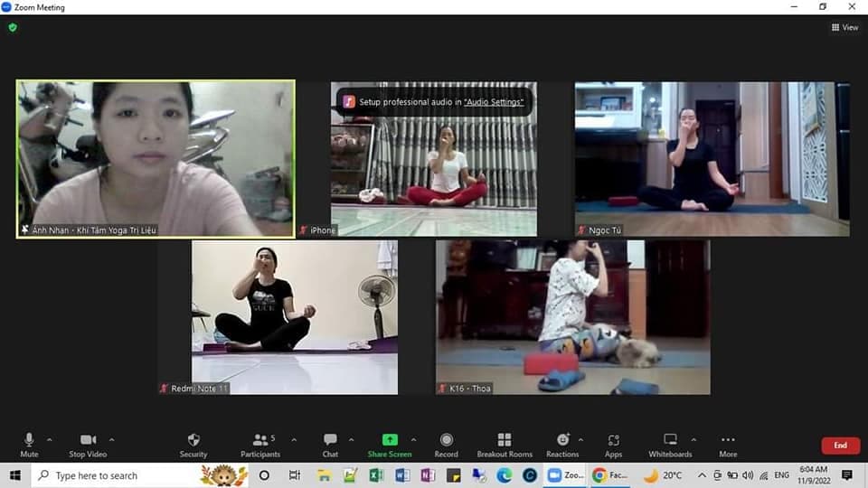Click the red End meeting button
This screenshot has width=868, height=488.
840,446
